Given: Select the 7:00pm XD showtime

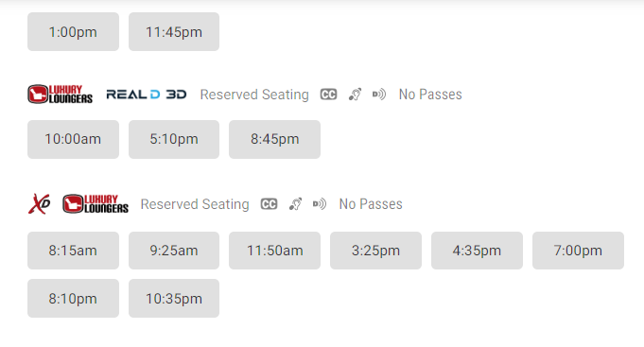Looking at the screenshot, I should (x=578, y=251).
